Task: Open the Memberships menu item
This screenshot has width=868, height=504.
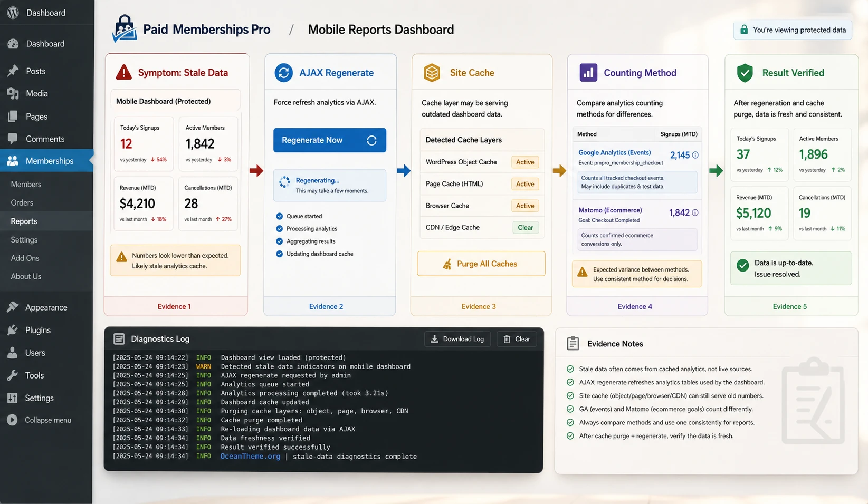Action: [46, 161]
